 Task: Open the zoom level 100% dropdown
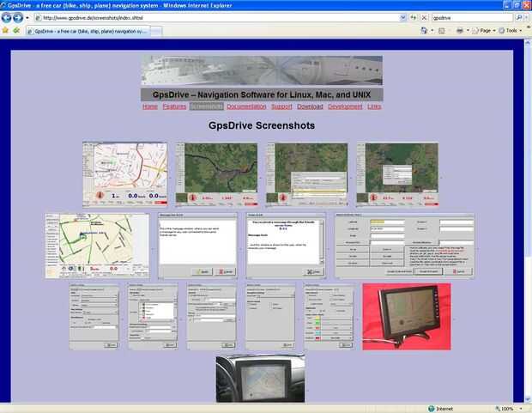point(508,409)
